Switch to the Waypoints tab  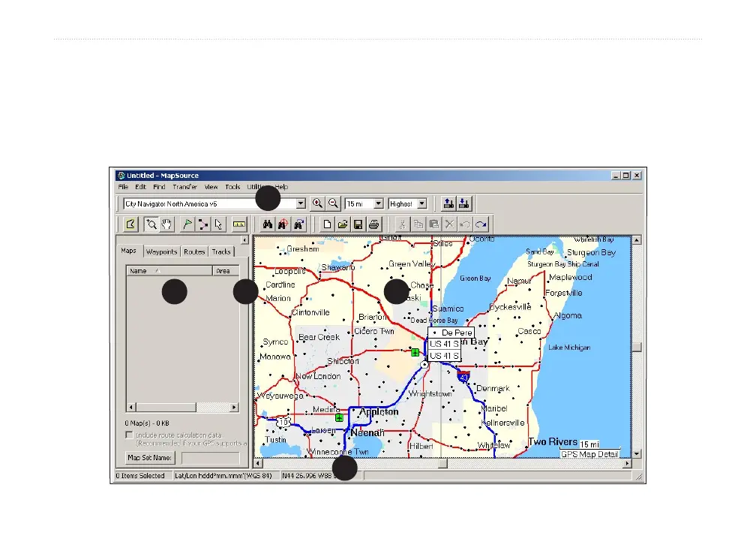(x=161, y=252)
